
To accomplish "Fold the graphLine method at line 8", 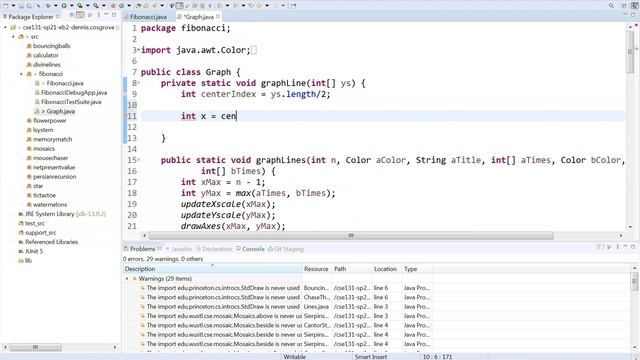I will click(139, 83).
